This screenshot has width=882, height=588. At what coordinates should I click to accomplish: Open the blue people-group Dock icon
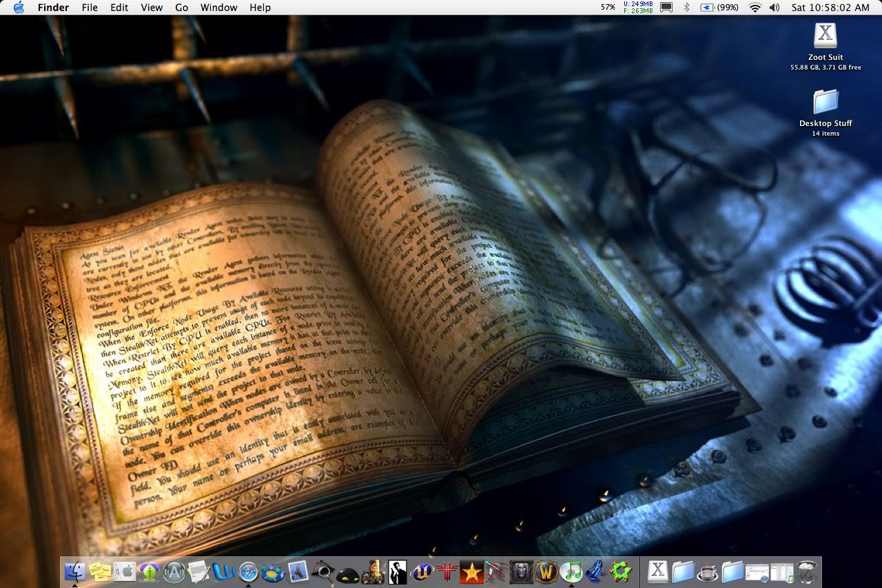273,571
